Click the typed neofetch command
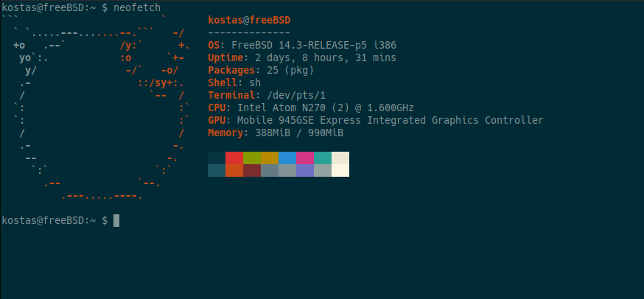The image size is (644, 299). pyautogui.click(x=137, y=7)
